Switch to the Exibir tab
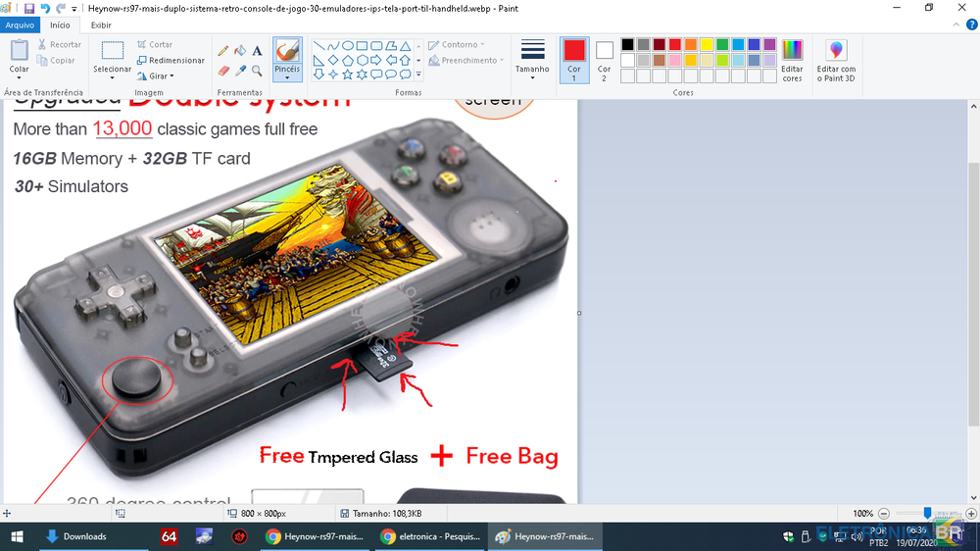 101,25
